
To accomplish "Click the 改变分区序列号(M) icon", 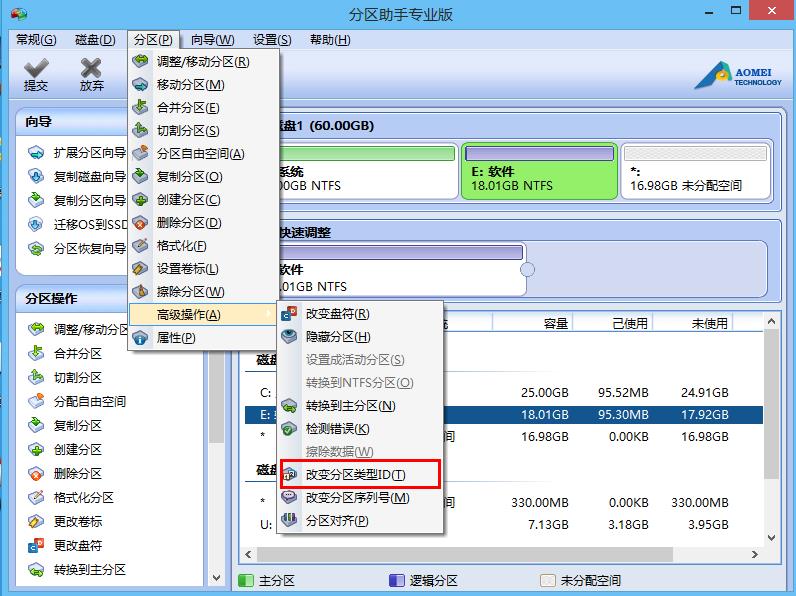I will point(289,498).
